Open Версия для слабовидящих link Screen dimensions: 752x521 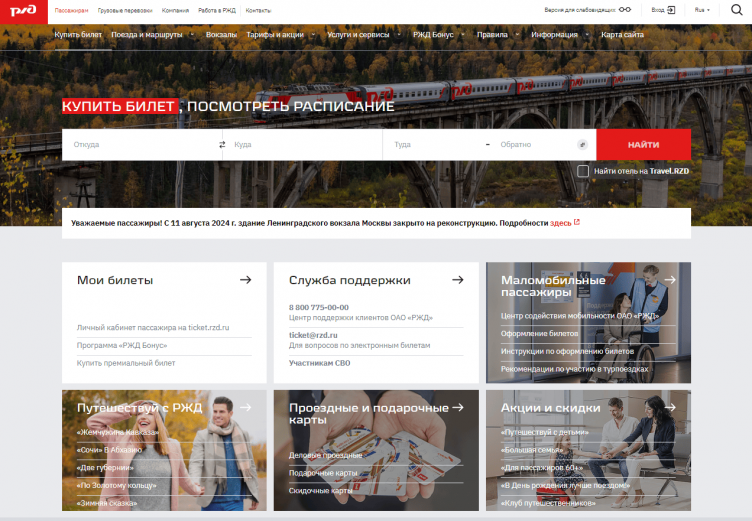580,10
